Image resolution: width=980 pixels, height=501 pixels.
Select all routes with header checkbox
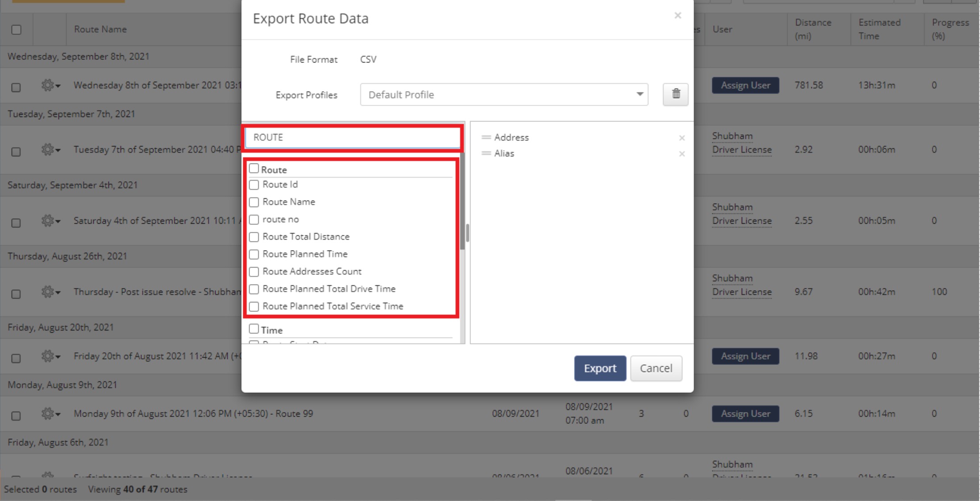coord(17,30)
